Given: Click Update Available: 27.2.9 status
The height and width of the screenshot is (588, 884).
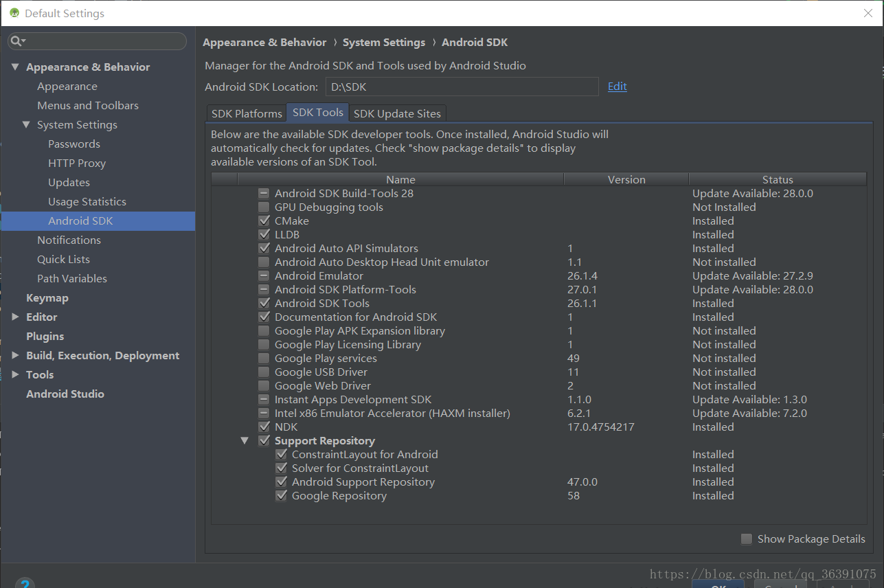Looking at the screenshot, I should [x=753, y=275].
